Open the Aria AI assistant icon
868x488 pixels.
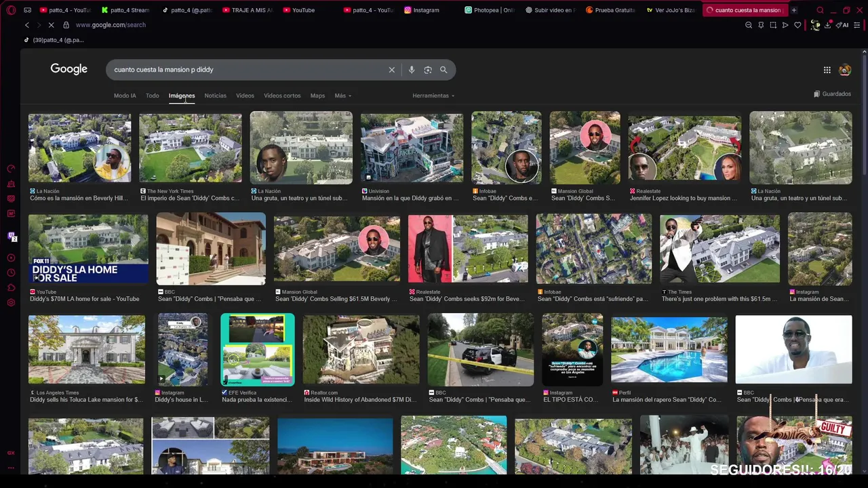point(843,25)
